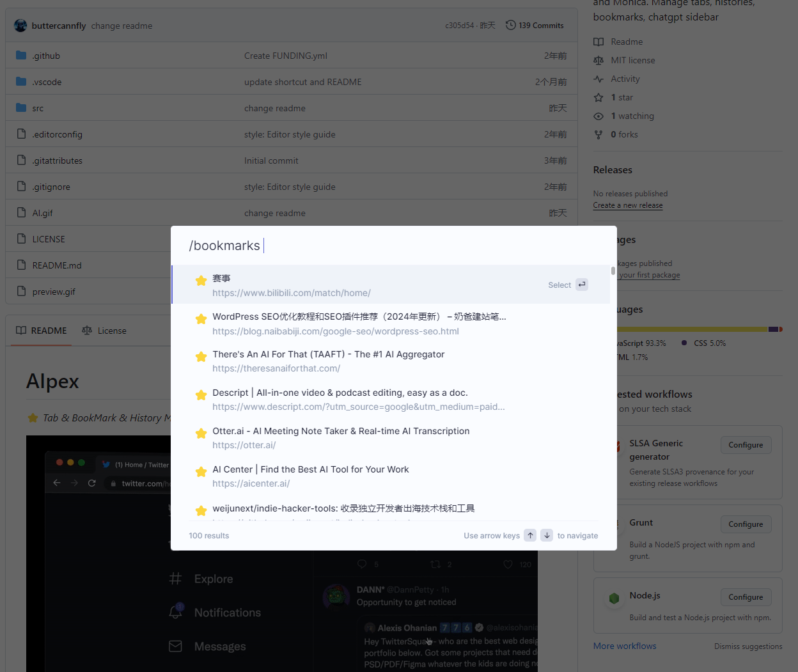Screen dimensions: 798x672
Task: Open Initial commit message link
Action: point(271,160)
